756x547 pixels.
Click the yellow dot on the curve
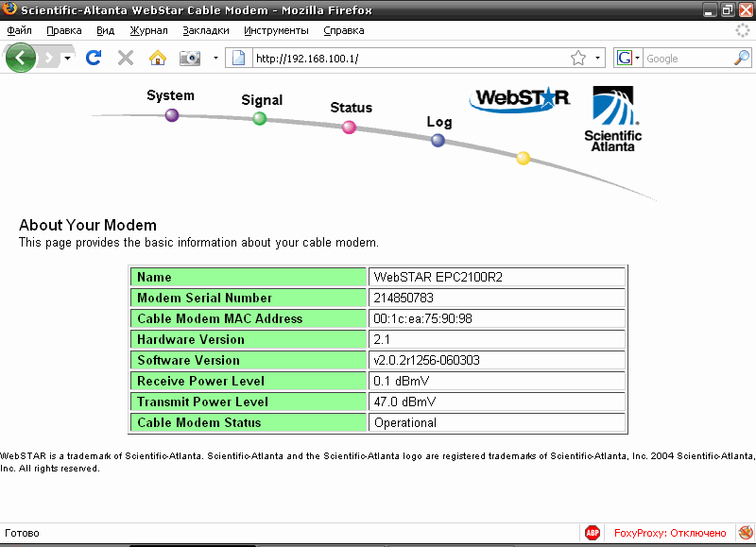click(524, 158)
